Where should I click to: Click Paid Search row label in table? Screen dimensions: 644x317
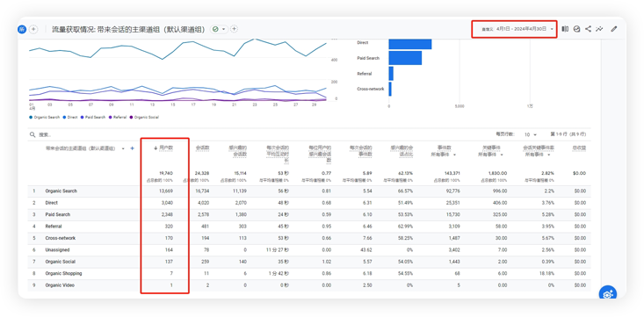tap(57, 215)
